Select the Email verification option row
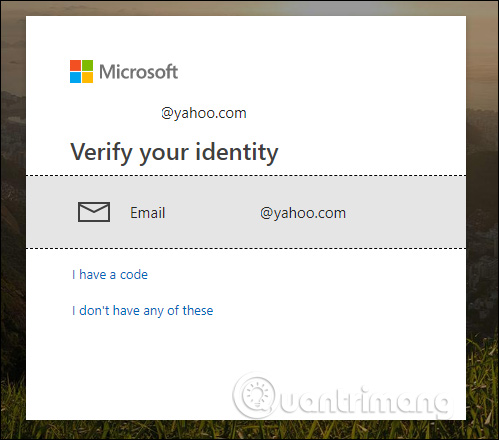This screenshot has height=440, width=499. point(246,212)
